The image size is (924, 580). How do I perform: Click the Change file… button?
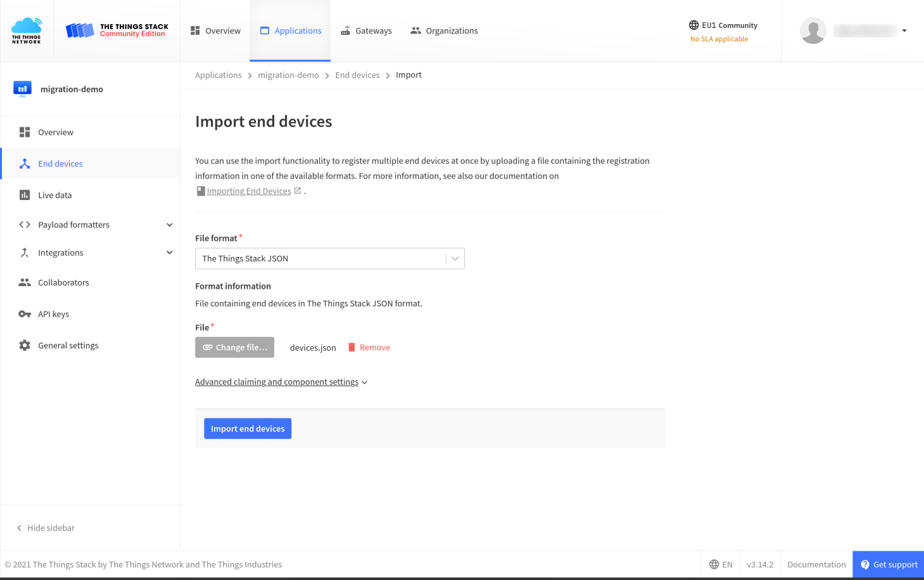pos(234,347)
